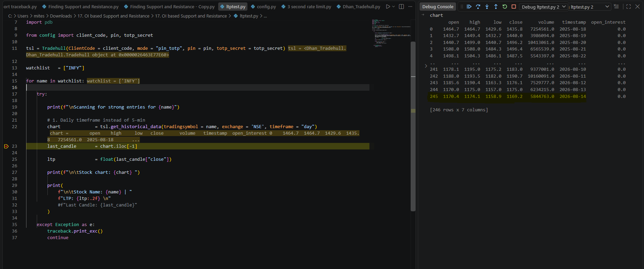Open the Debug ltptest.py 2 session dropdown
Image resolution: width=644 pixels, height=269 pixels.
point(544,7)
